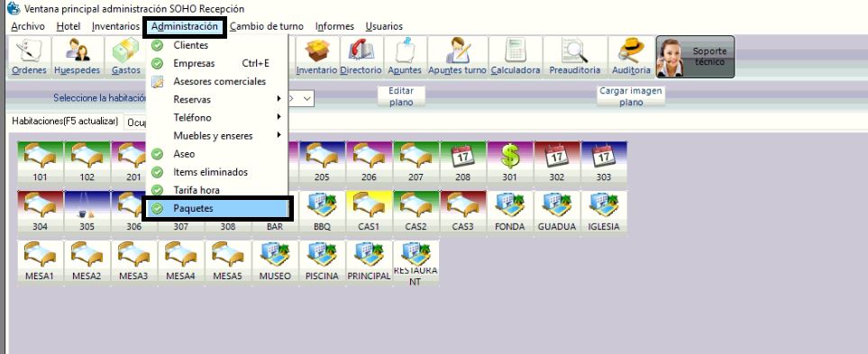Choose Clientes from Administración menu
The image size is (868, 354).
pos(216,45)
